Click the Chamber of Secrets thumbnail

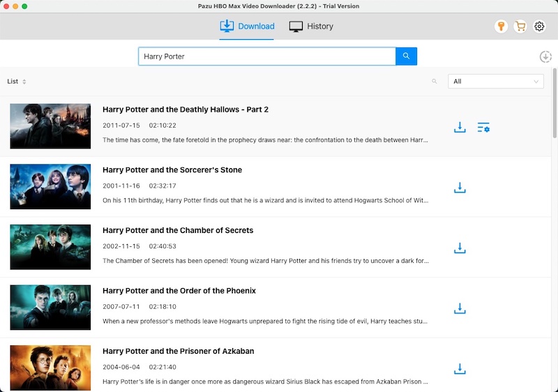50,247
